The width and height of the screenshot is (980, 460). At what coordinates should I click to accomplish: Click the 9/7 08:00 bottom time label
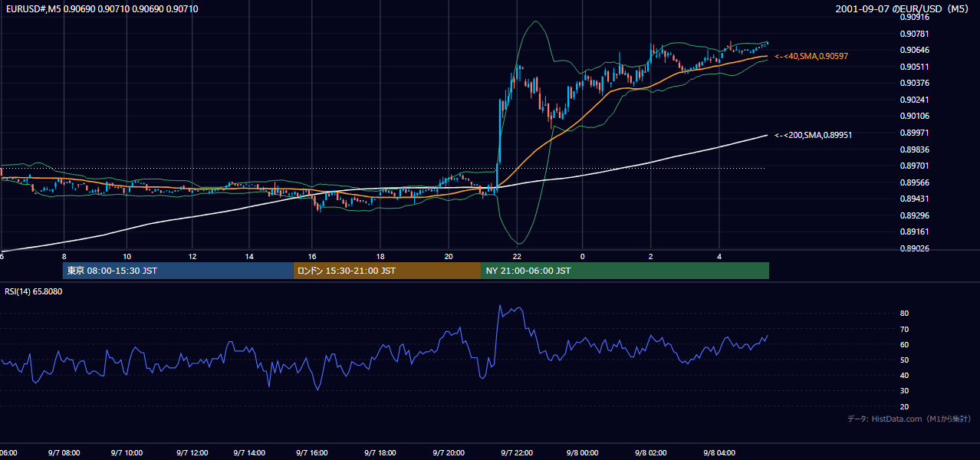pos(64,453)
